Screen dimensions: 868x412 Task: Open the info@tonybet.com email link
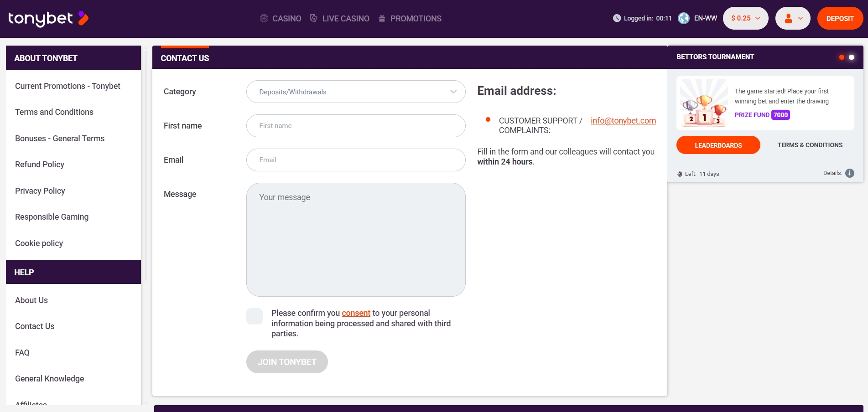[x=623, y=121]
